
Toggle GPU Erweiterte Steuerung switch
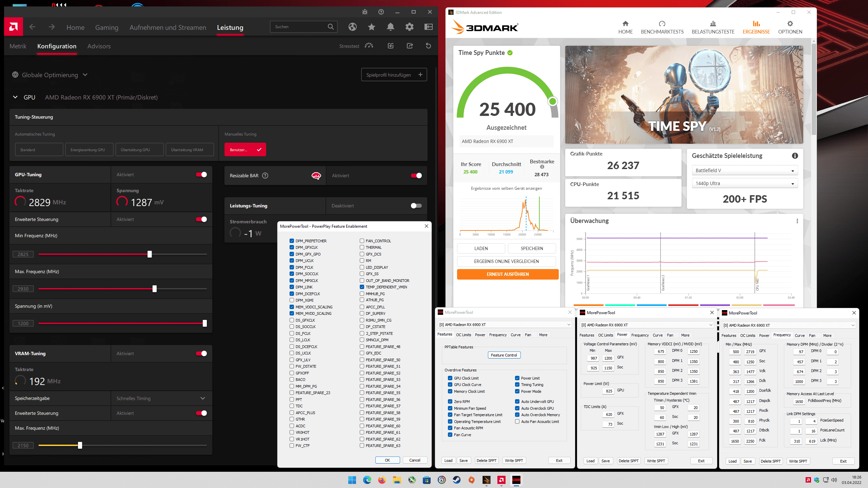pyautogui.click(x=201, y=219)
